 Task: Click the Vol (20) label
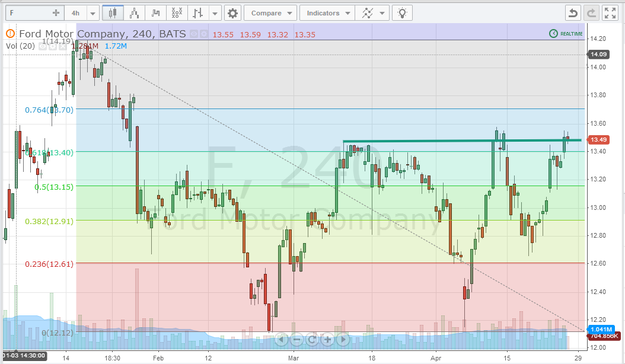(x=20, y=46)
